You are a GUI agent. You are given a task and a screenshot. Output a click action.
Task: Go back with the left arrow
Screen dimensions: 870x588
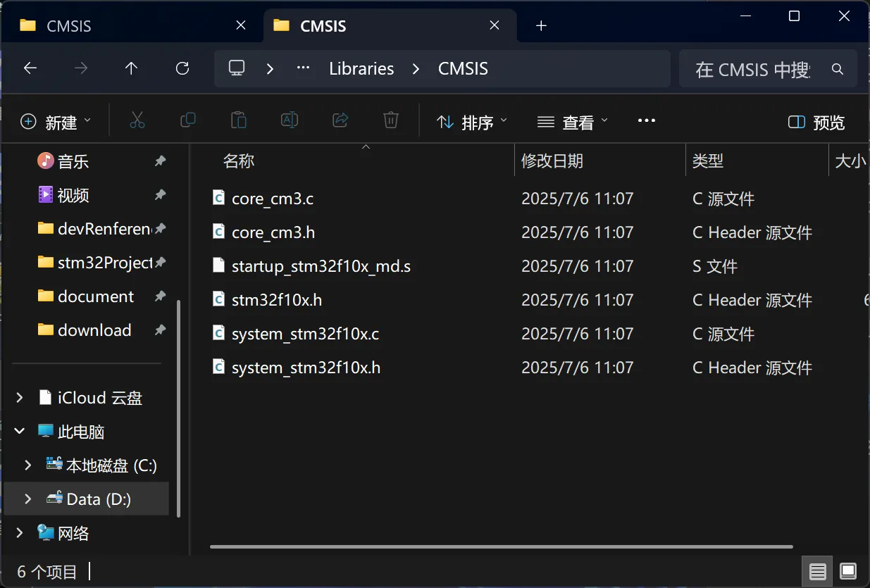(30, 68)
